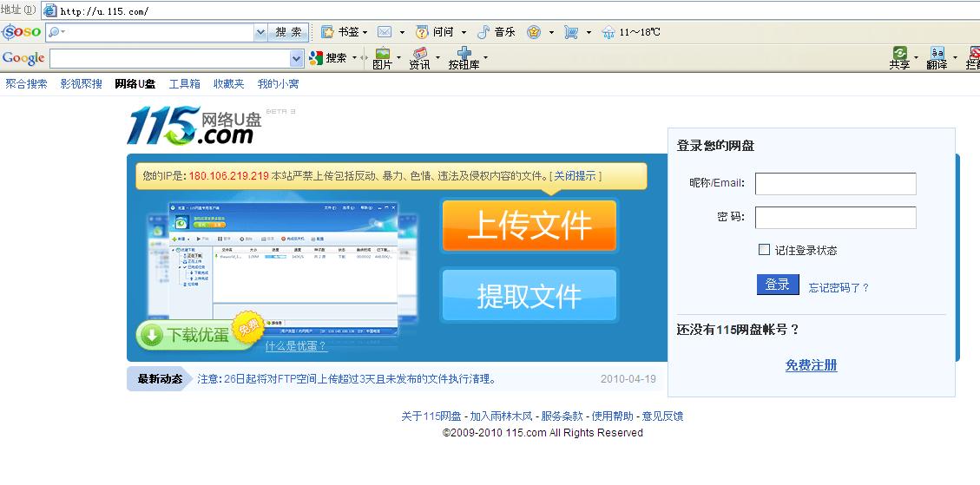
Task: Open the mail icon dropdown arrow
Action: click(402, 32)
